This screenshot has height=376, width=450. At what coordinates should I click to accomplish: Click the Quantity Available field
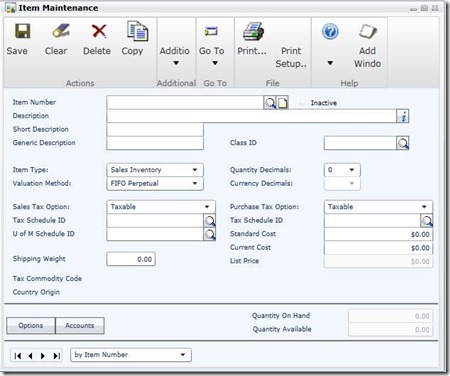tap(390, 330)
